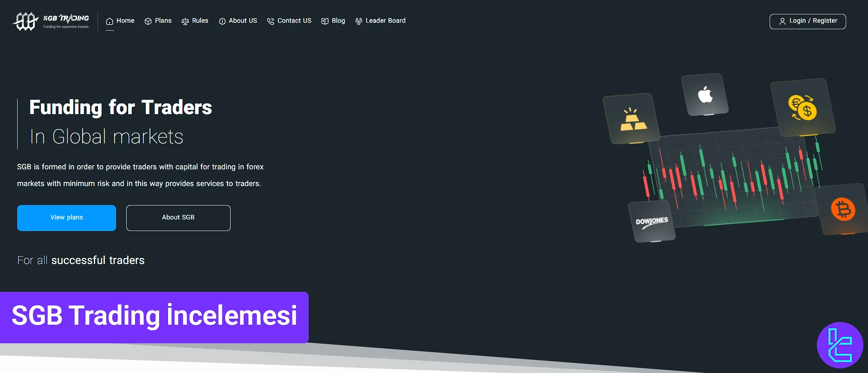Go to the Plans page
This screenshot has height=373, width=868.
[x=163, y=21]
